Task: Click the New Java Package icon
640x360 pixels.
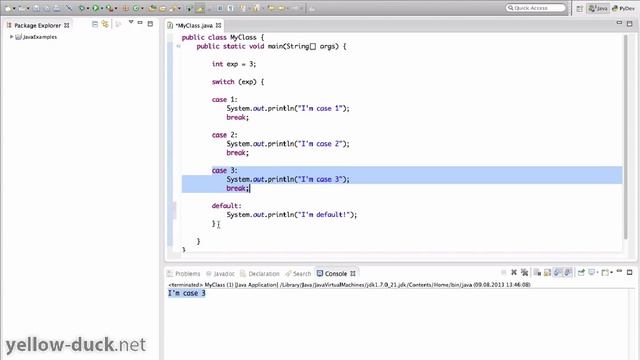Action: [x=126, y=8]
